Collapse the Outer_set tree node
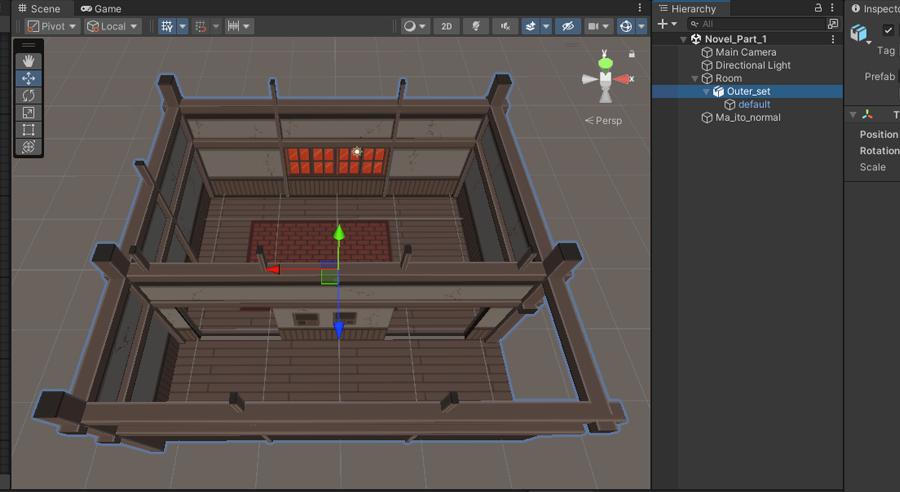900x492 pixels. pyautogui.click(x=706, y=92)
